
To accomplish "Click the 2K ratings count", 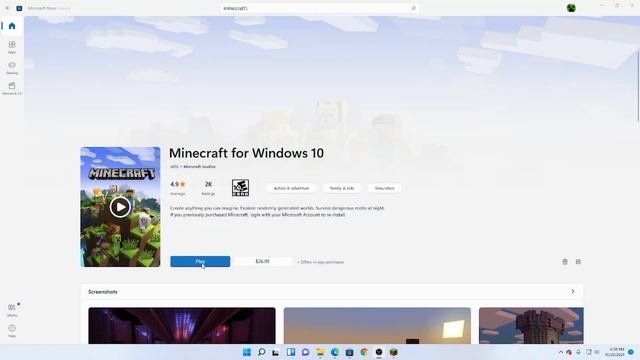I will (x=208, y=188).
